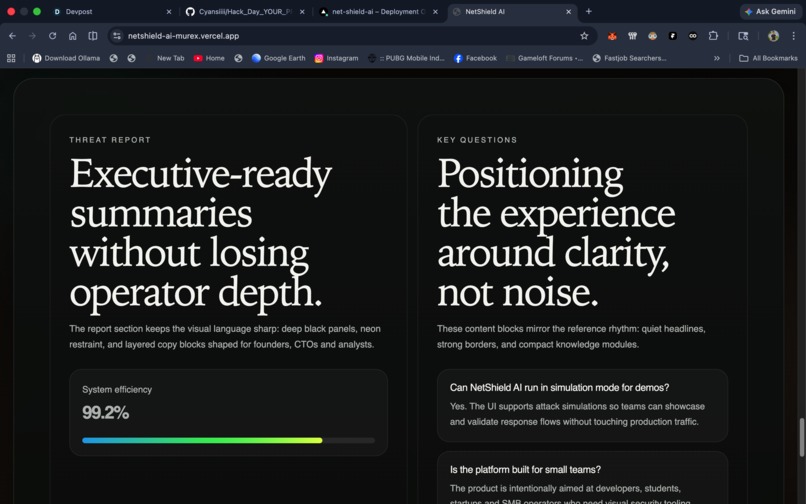Open the Google Earth bookmark
This screenshot has width=806, height=504.
(x=279, y=58)
